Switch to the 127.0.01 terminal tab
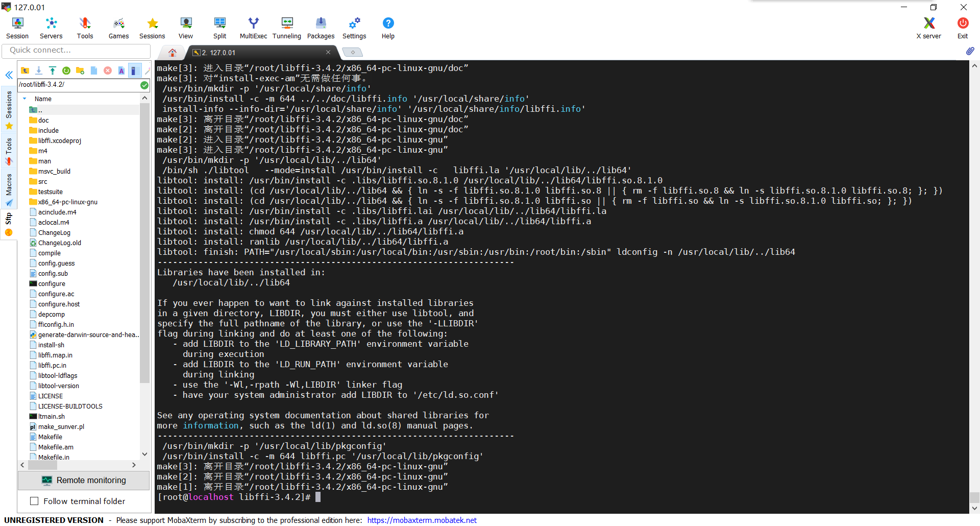The image size is (980, 526). [219, 52]
